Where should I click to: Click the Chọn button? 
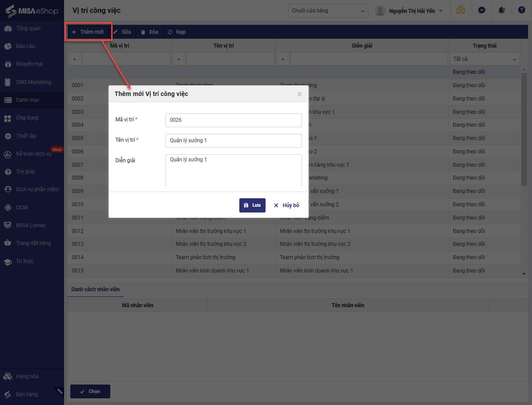coord(90,391)
